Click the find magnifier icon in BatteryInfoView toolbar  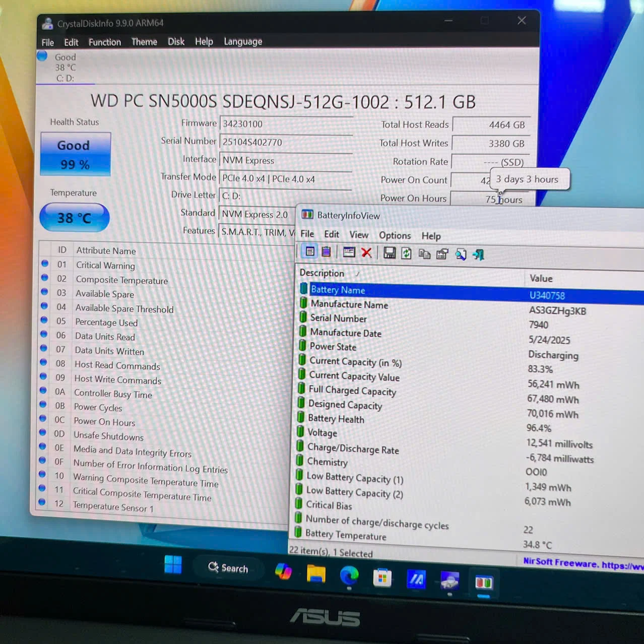pyautogui.click(x=461, y=254)
